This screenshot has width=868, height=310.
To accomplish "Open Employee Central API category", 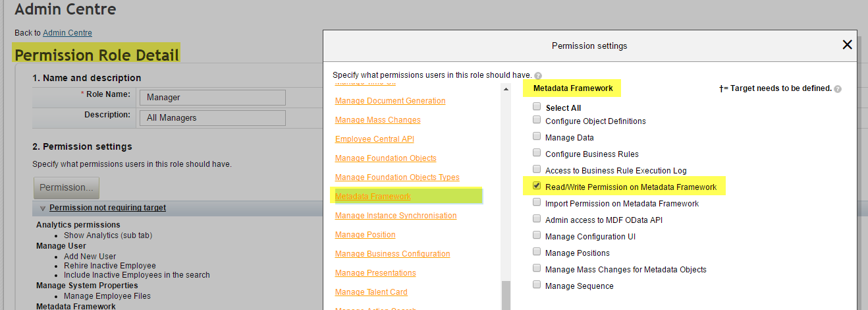I will (x=374, y=139).
